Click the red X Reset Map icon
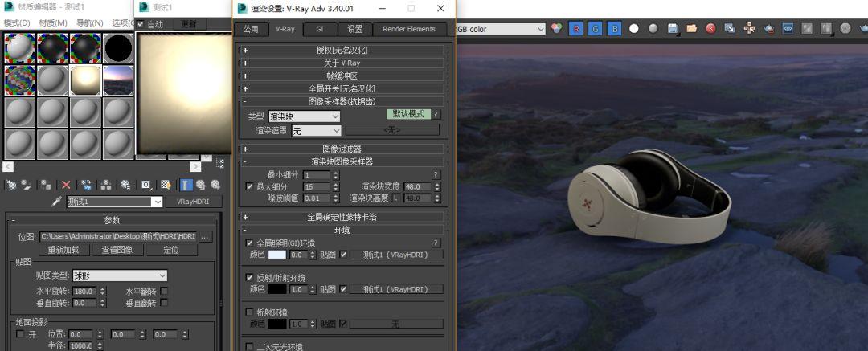The width and height of the screenshot is (868, 351). [66, 185]
